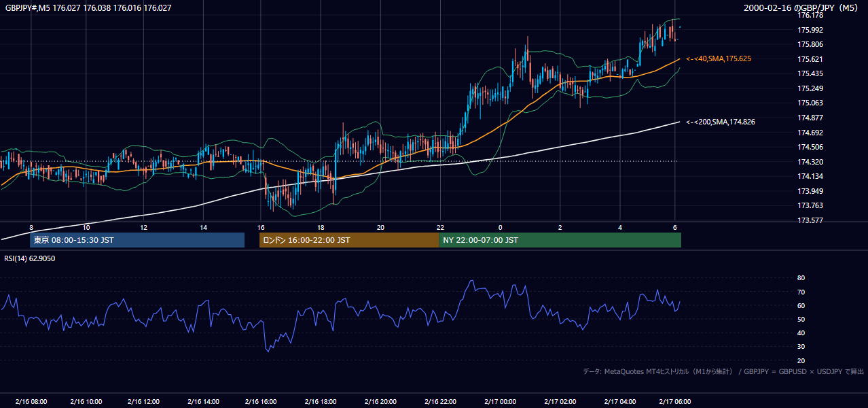This screenshot has height=408, width=868.
Task: Click hour label 16 under the price chart
Action: 261,227
